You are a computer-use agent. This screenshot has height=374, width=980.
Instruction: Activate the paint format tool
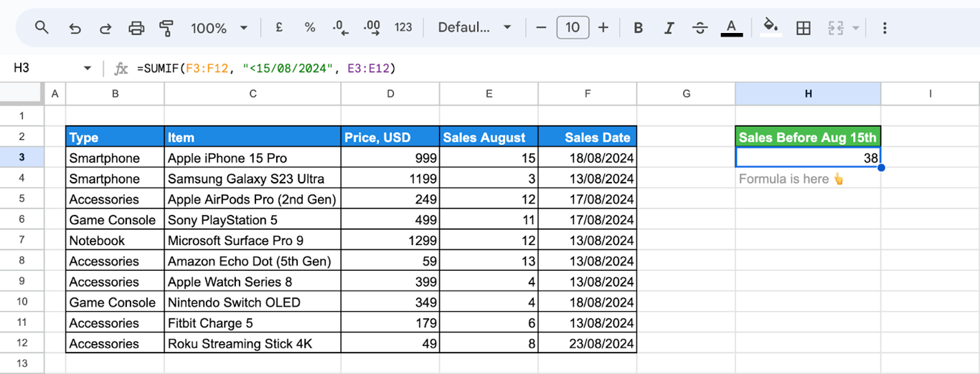pos(166,28)
